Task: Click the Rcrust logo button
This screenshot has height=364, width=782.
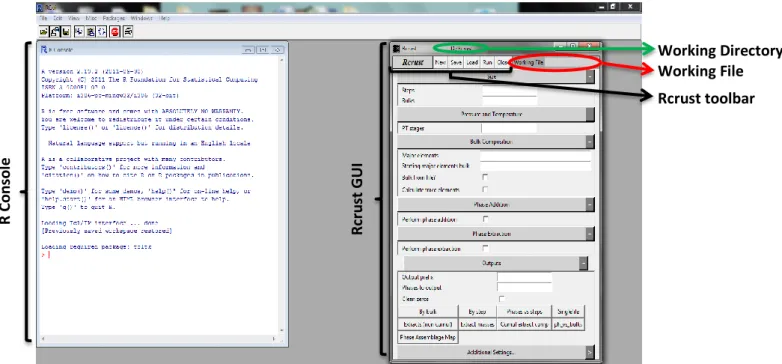Action: coord(412,63)
